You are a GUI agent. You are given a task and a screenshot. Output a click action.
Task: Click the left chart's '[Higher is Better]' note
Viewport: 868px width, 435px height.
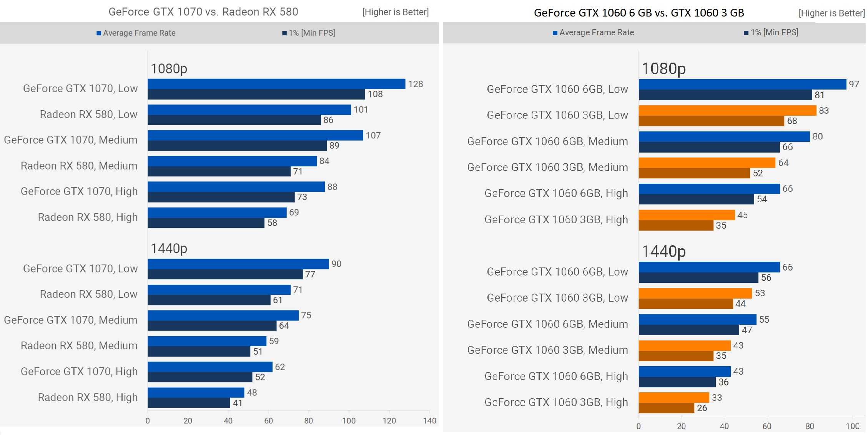pos(396,12)
